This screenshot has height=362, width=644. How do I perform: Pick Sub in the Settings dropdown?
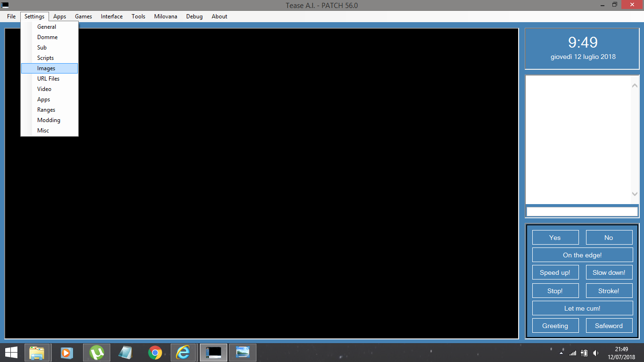[x=50, y=48]
